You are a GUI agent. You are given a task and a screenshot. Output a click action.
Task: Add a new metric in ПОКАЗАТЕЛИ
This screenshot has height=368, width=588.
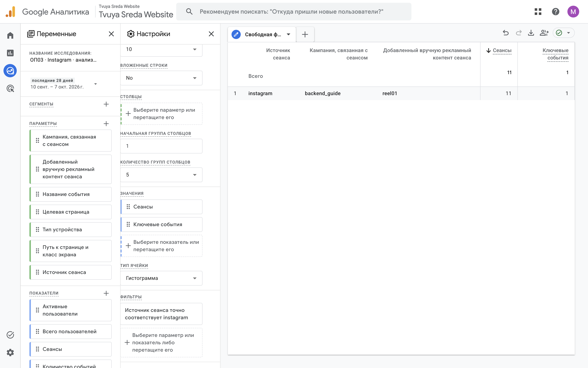point(106,293)
